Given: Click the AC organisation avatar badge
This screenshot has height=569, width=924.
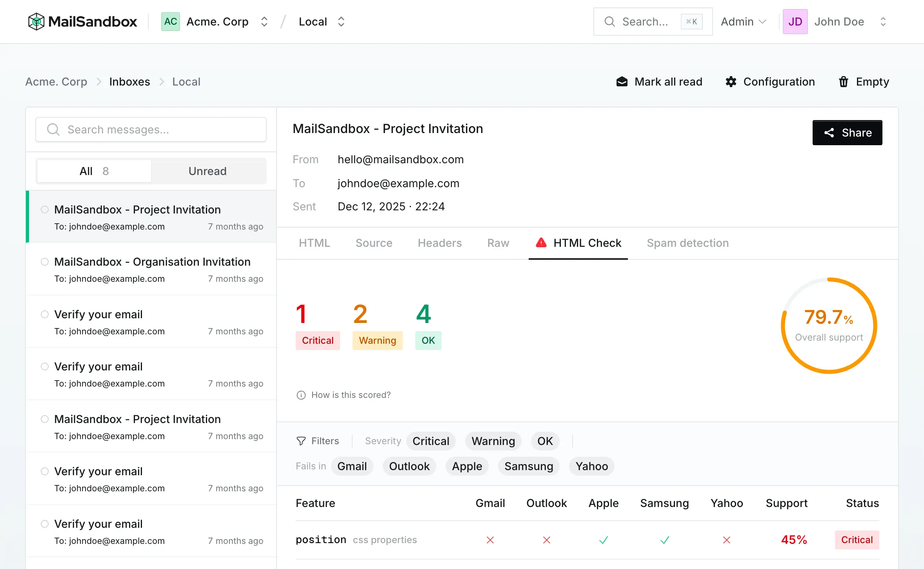Looking at the screenshot, I should 171,22.
